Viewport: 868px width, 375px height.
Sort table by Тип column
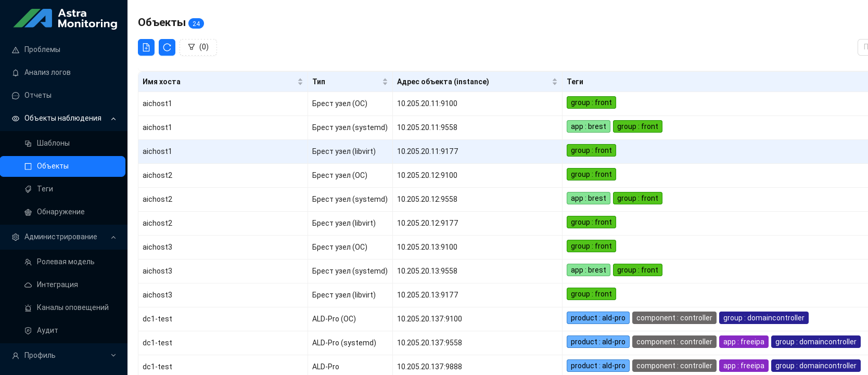click(x=385, y=82)
